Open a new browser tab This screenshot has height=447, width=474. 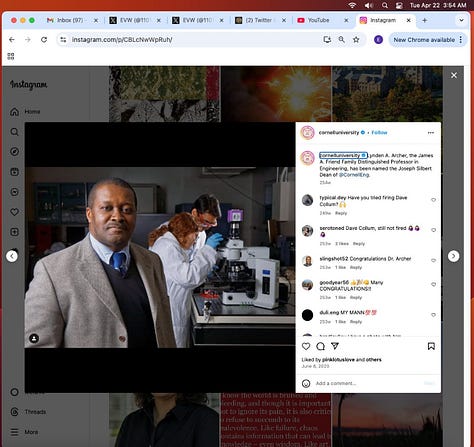click(x=425, y=20)
